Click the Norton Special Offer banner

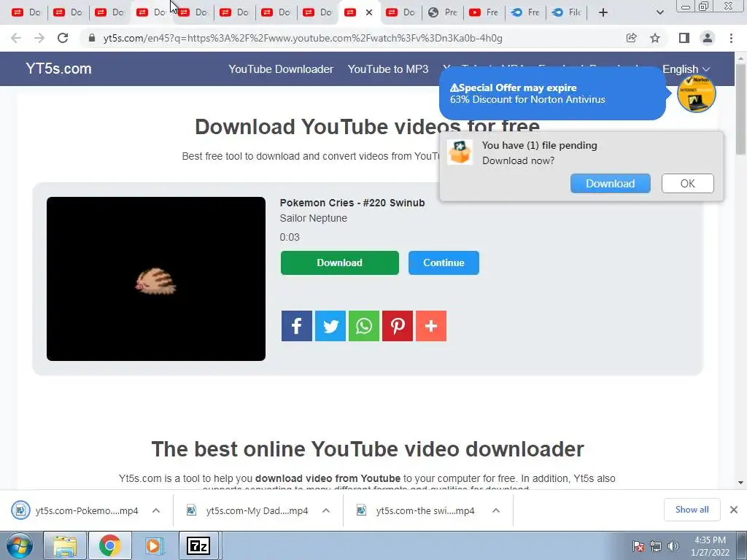[552, 94]
